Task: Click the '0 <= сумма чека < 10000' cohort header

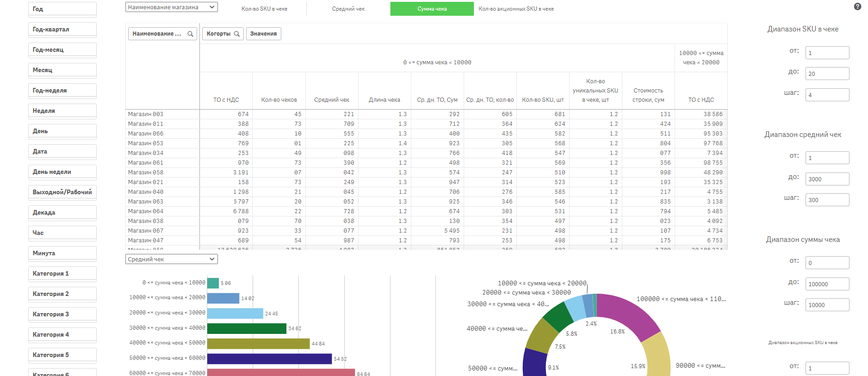Action: (x=437, y=62)
